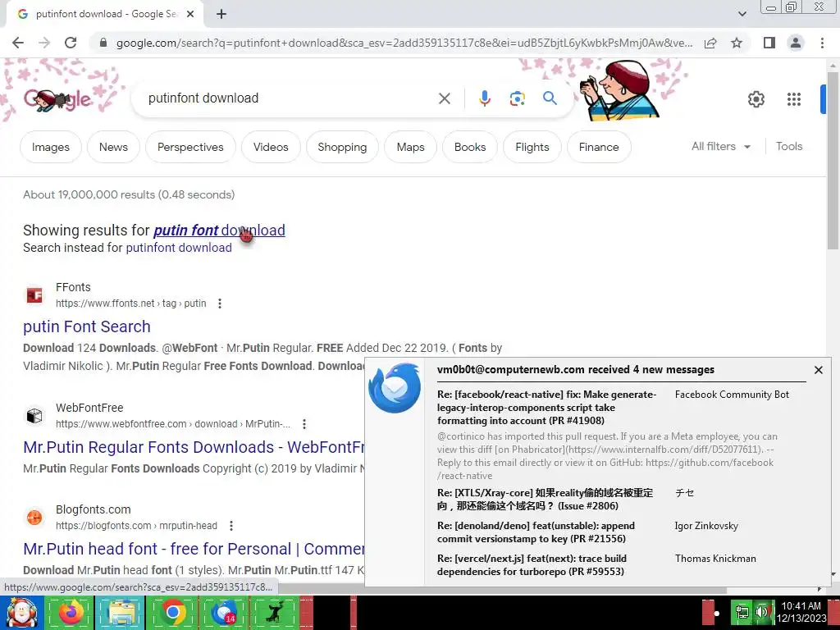Select the Shopping filter

(x=342, y=147)
